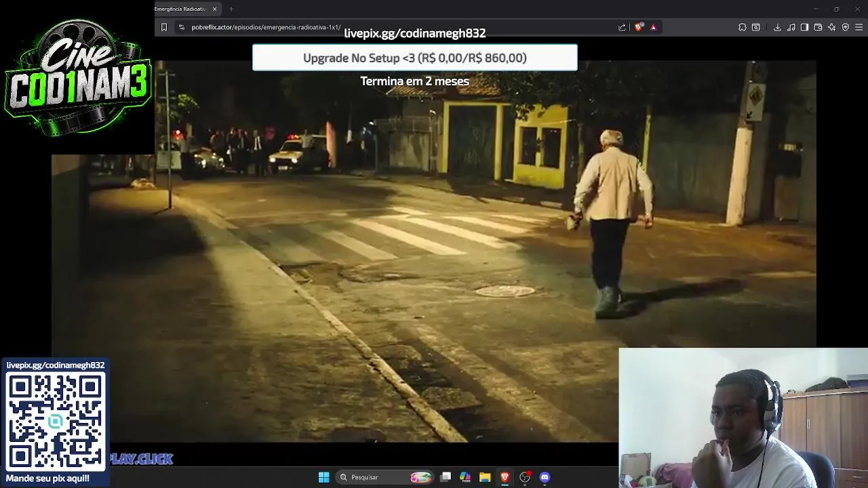Minimize the browser window
The image size is (868, 488).
(816, 9)
